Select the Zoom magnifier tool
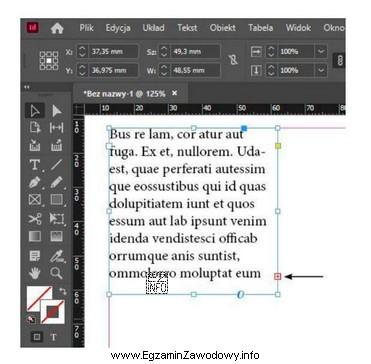Screen dimensions: 371x364 click(x=57, y=273)
